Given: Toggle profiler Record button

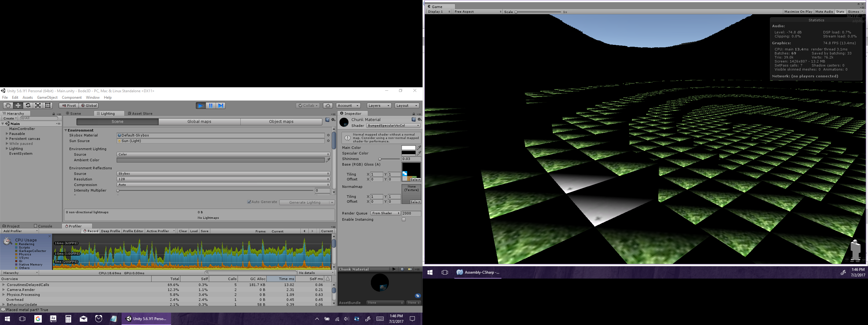Looking at the screenshot, I should pos(91,231).
